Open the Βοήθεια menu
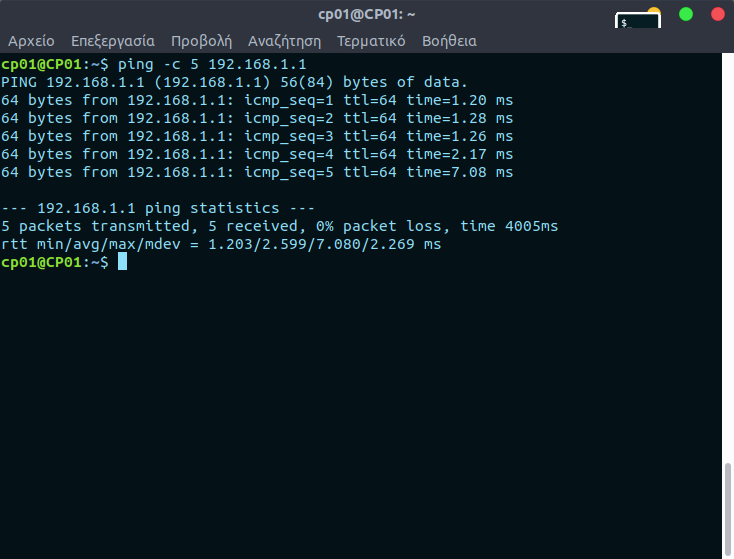The width and height of the screenshot is (734, 559). tap(449, 41)
